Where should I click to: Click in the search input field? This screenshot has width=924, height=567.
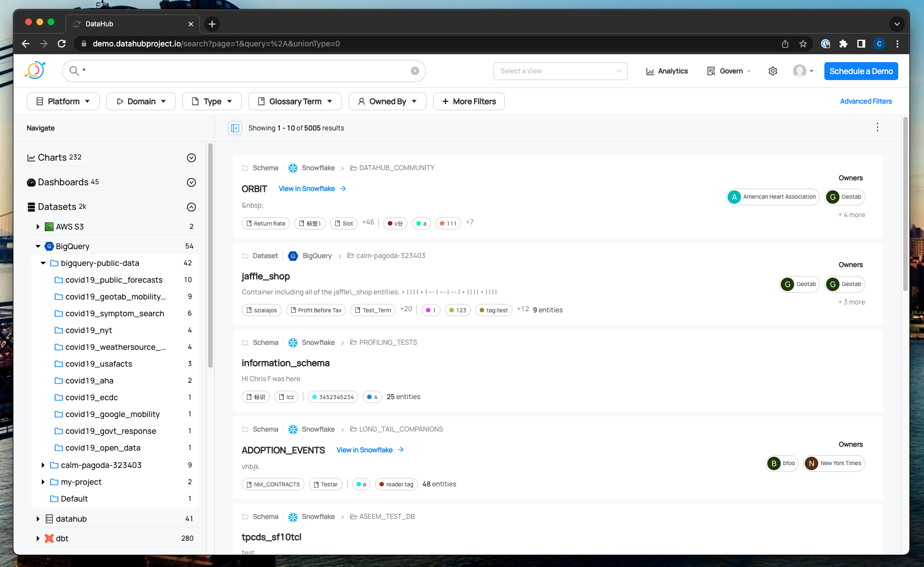[244, 71]
